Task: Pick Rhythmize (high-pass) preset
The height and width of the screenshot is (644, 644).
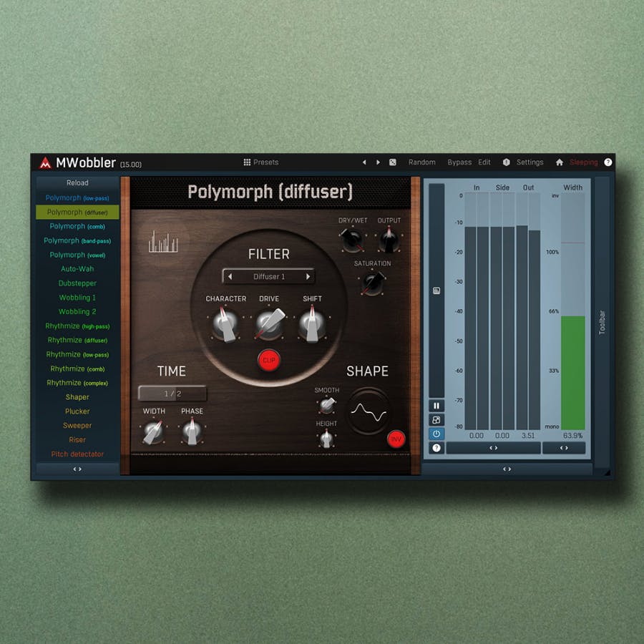Action: [x=77, y=326]
